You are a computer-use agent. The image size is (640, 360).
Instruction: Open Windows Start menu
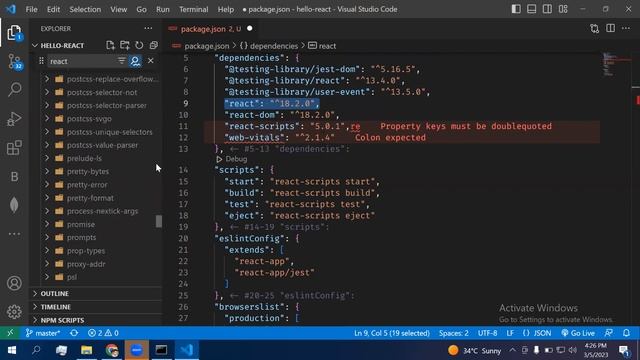[12, 350]
